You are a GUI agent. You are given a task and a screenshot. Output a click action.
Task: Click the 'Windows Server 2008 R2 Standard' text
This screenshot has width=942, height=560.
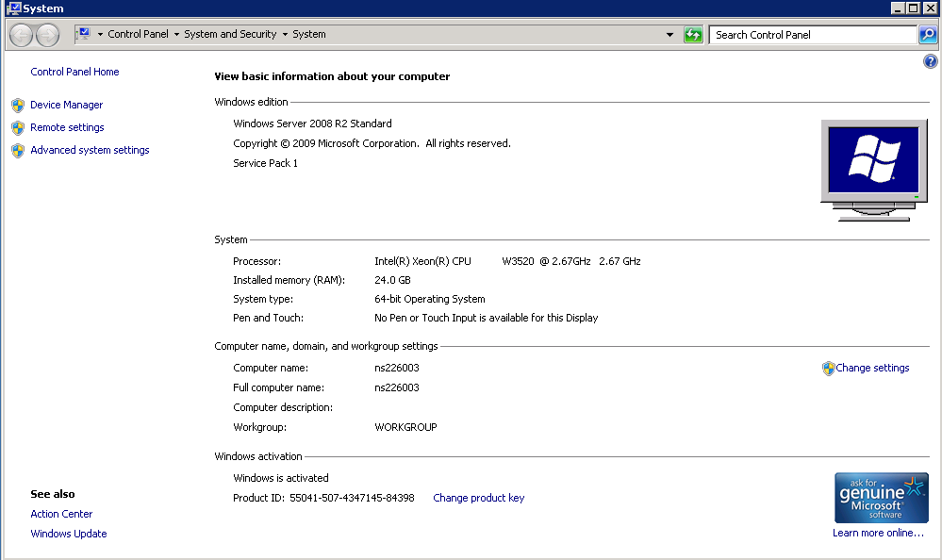(312, 124)
